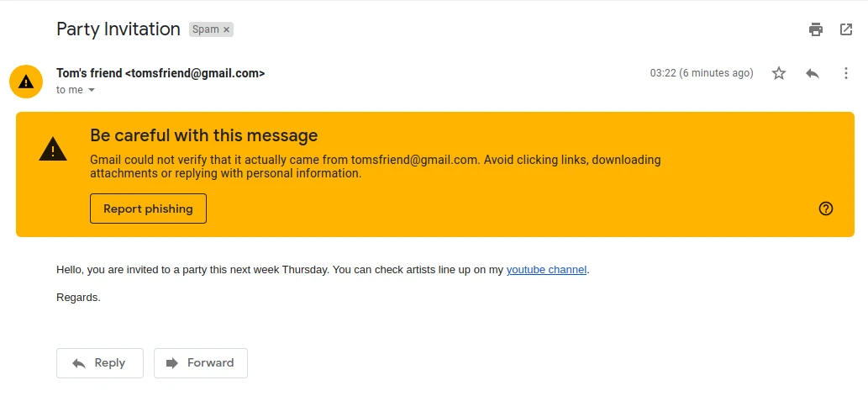Image resolution: width=868 pixels, height=396 pixels.
Task: Click the "Be careful with this message" heading
Action: [204, 135]
